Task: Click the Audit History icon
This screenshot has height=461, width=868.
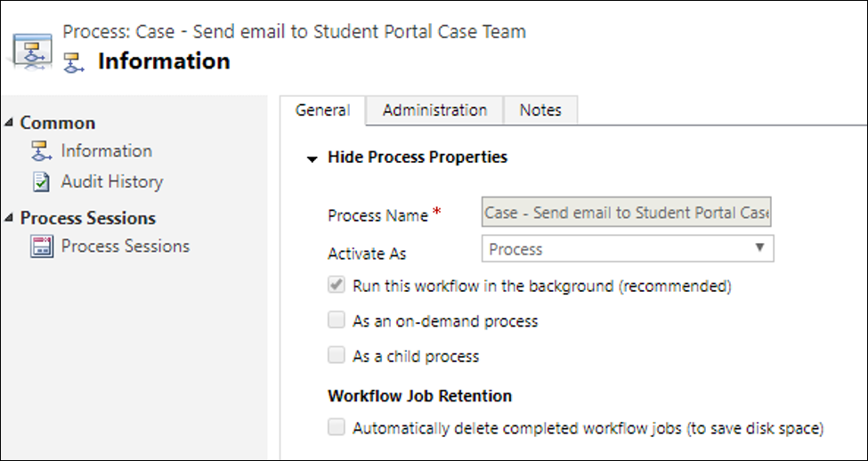Action: click(x=41, y=182)
